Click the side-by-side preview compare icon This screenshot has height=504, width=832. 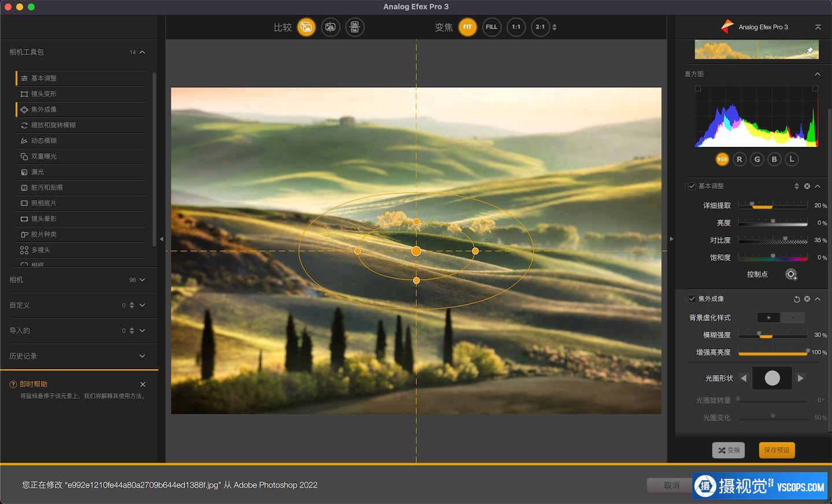(x=354, y=27)
